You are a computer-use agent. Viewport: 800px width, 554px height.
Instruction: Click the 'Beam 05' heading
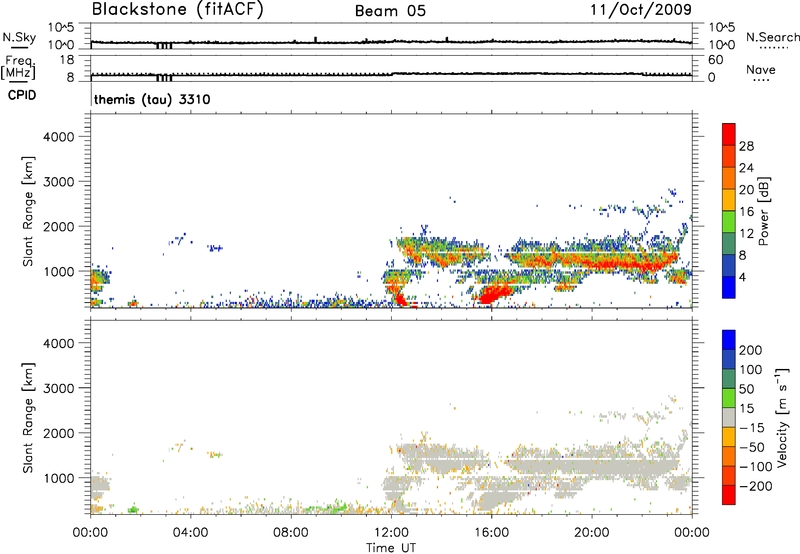[x=390, y=11]
